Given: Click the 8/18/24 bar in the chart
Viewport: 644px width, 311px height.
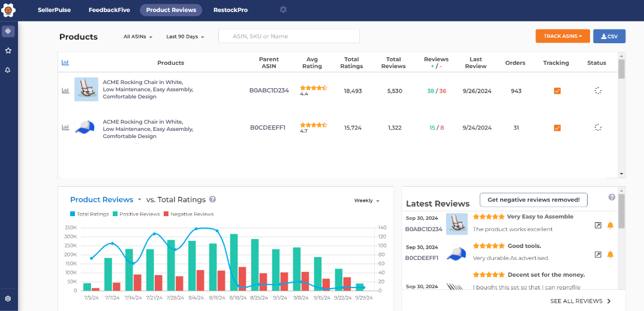Looking at the screenshot, I should [234, 262].
